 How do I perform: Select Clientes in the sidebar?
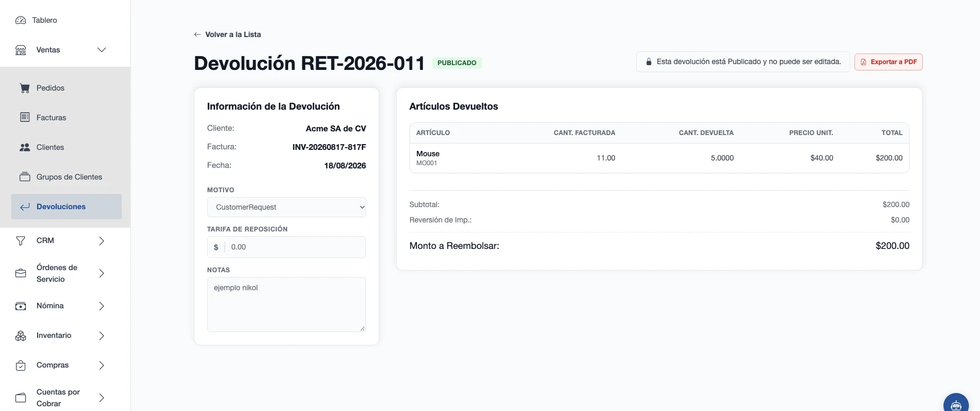tap(66, 147)
